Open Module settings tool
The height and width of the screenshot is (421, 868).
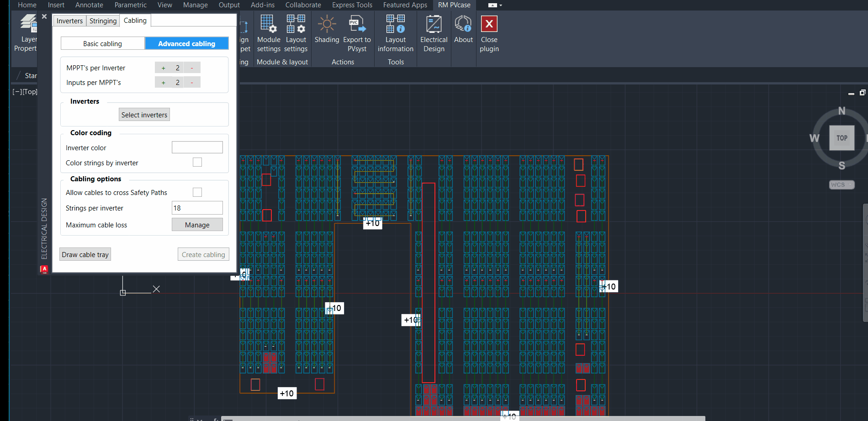pos(269,33)
